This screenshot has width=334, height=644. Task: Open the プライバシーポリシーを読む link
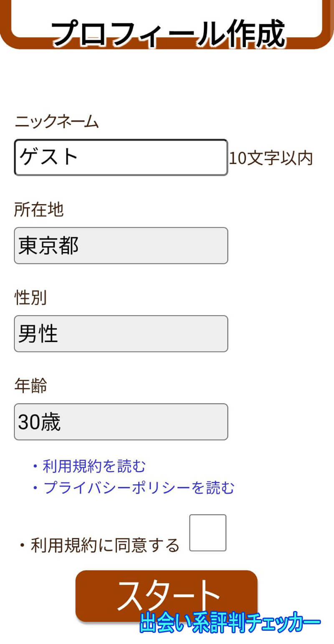tap(139, 487)
